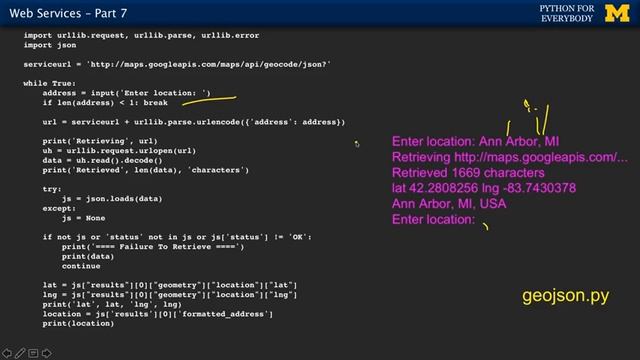Select the 'js = None' line
The height and width of the screenshot is (360, 640).
click(x=84, y=218)
